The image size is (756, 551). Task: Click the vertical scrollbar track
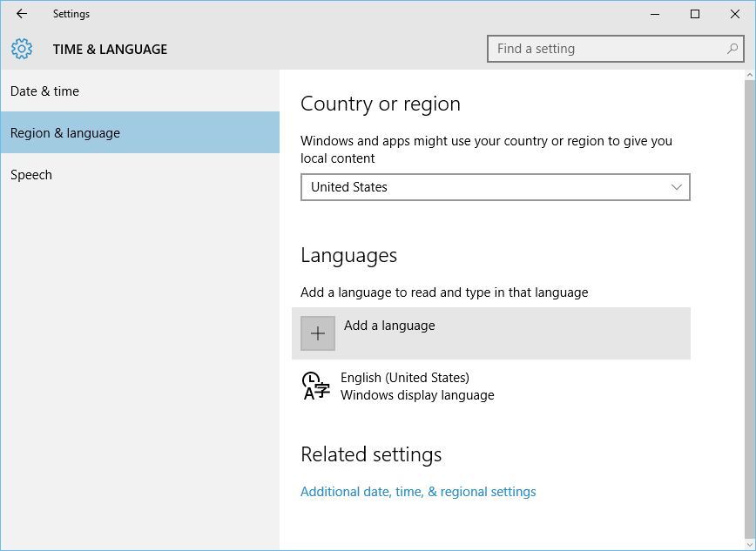750,310
